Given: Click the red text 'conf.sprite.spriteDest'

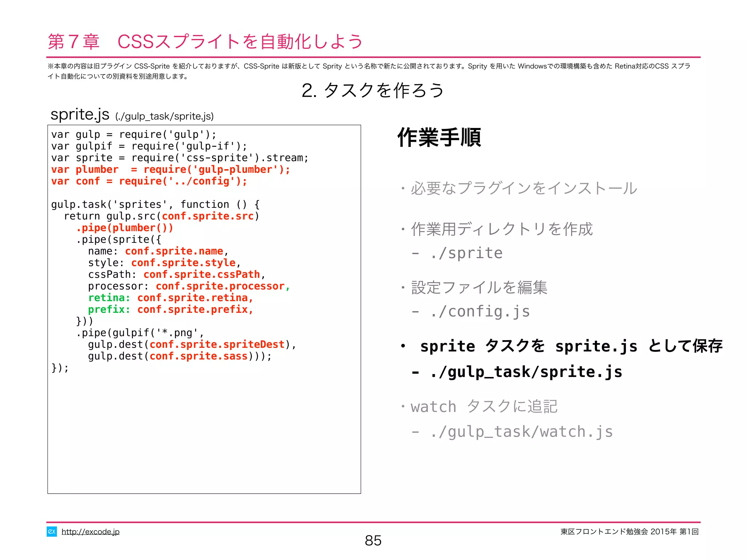Looking at the screenshot, I should coord(217,345).
